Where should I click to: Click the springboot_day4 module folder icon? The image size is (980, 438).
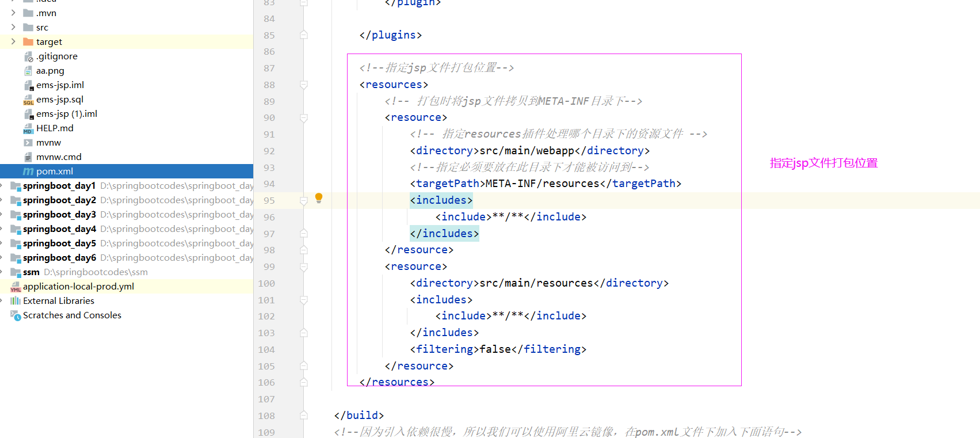coord(16,229)
